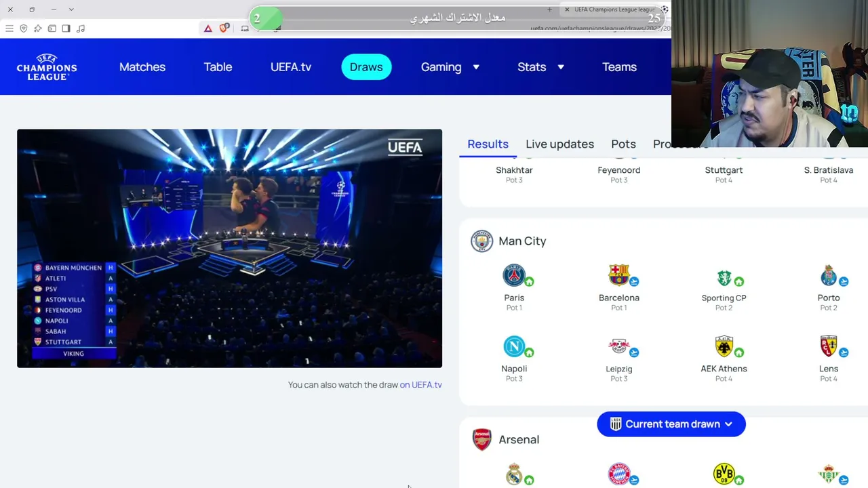Open the Table nav item
Screen dimensions: 868x488
pos(218,67)
